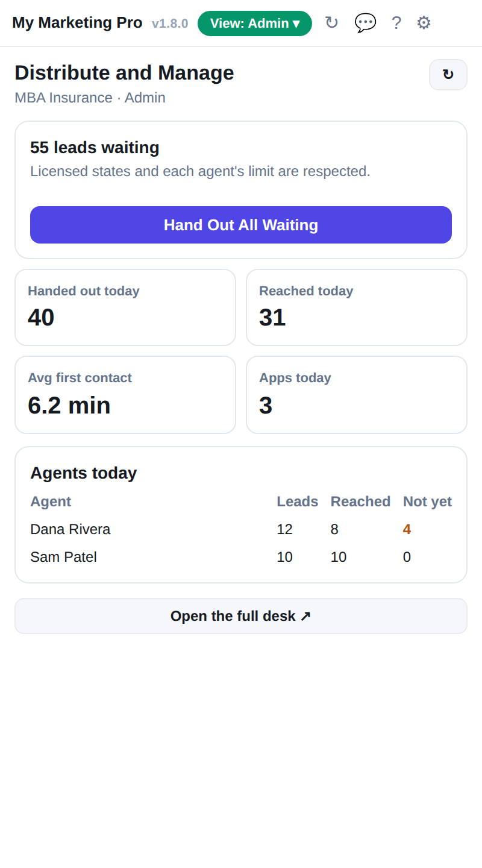
Task: Click the Leads column header
Action: pyautogui.click(x=298, y=502)
